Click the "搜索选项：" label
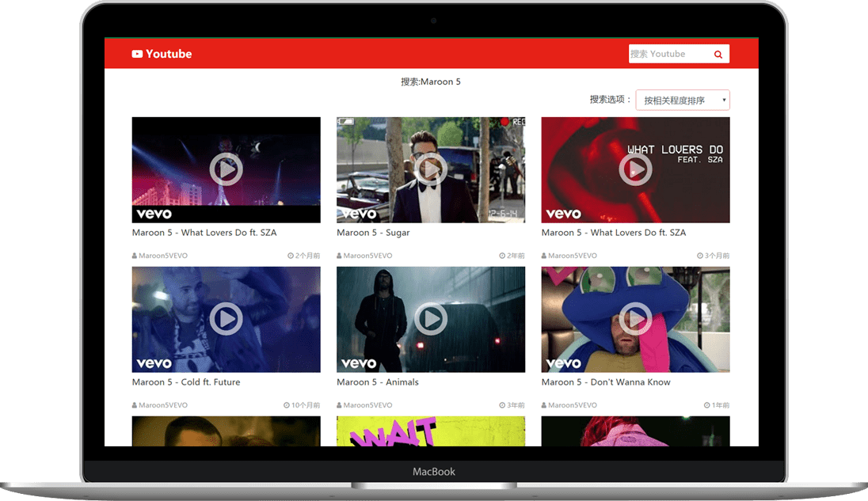The width and height of the screenshot is (868, 501). tap(611, 100)
